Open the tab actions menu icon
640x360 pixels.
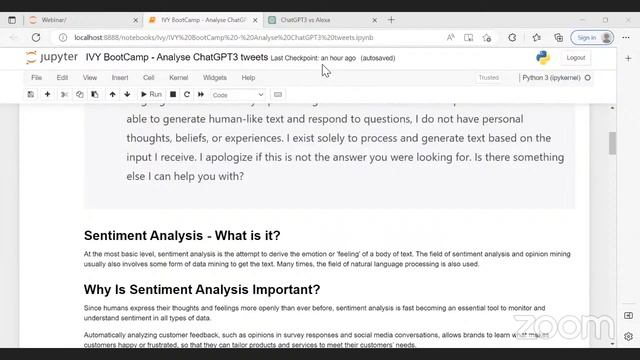[12, 20]
